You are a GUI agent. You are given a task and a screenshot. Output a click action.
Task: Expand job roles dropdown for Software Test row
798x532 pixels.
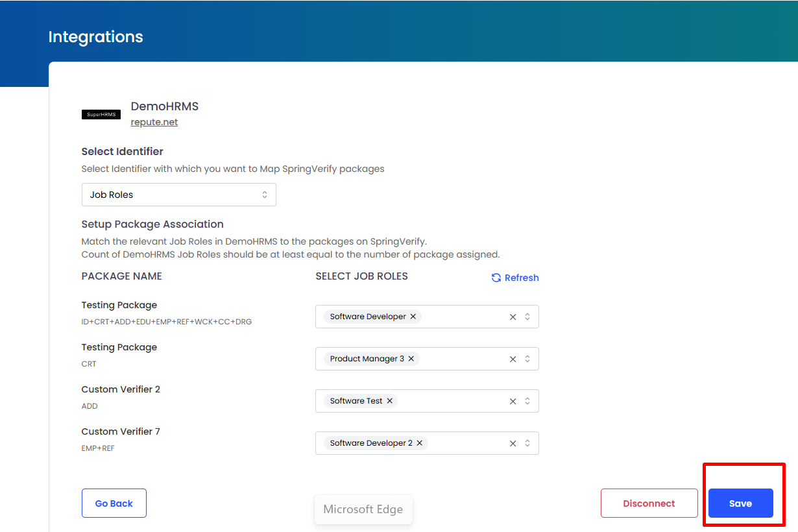527,401
